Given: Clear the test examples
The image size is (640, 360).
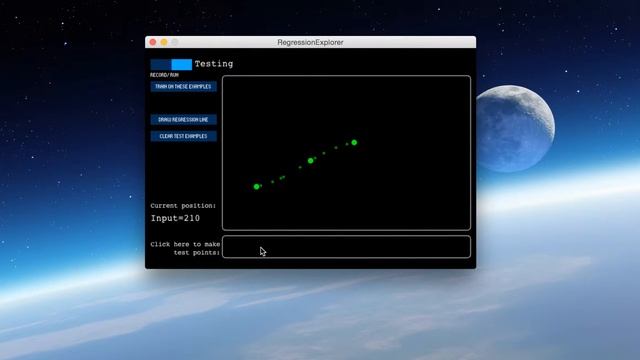Looking at the screenshot, I should click(183, 136).
